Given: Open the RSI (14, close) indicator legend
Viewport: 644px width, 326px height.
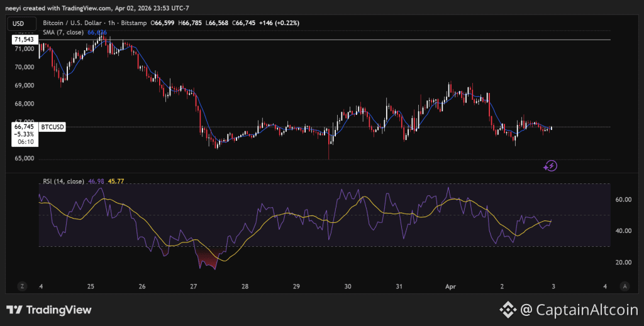Looking at the screenshot, I should coord(62,181).
